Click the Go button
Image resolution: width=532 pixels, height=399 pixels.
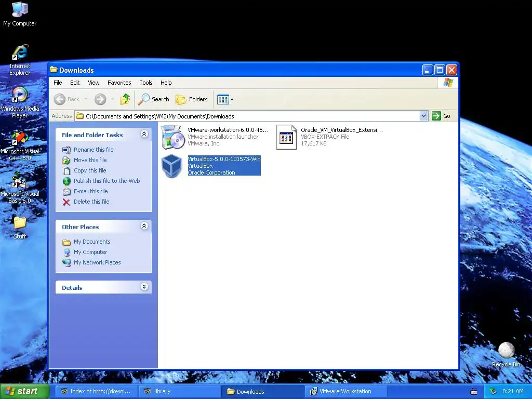pyautogui.click(x=441, y=116)
